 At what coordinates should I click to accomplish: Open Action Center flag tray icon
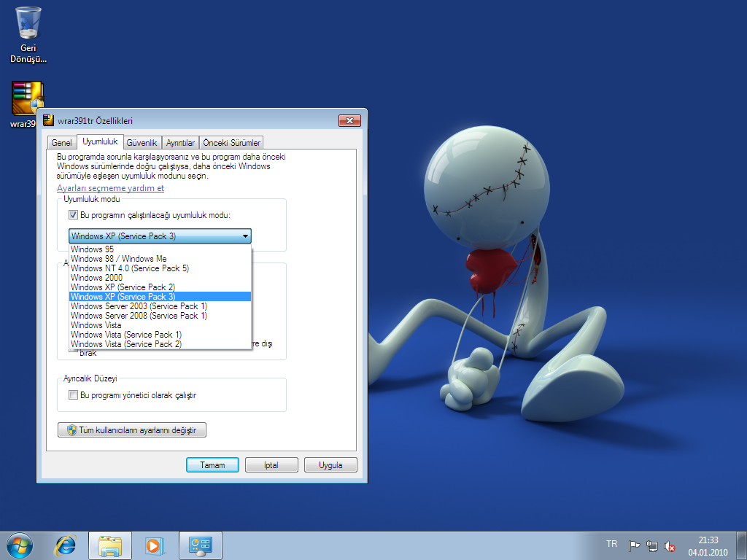coord(634,545)
